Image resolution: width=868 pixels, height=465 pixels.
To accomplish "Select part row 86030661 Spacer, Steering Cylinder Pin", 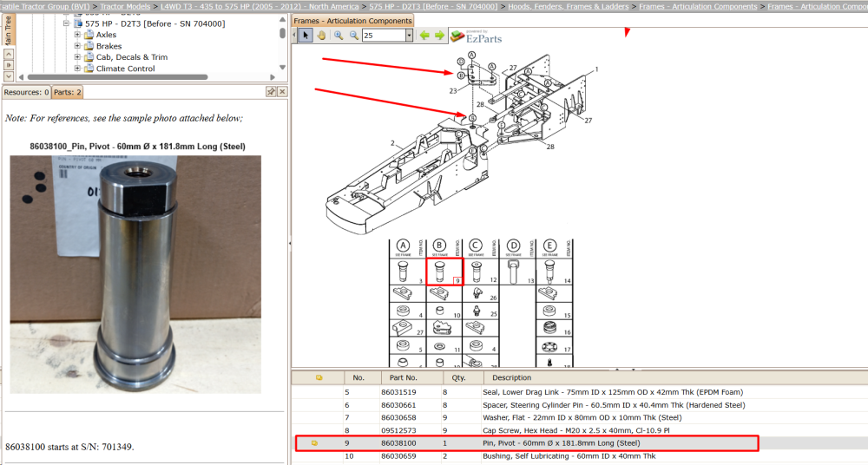I will (580, 404).
